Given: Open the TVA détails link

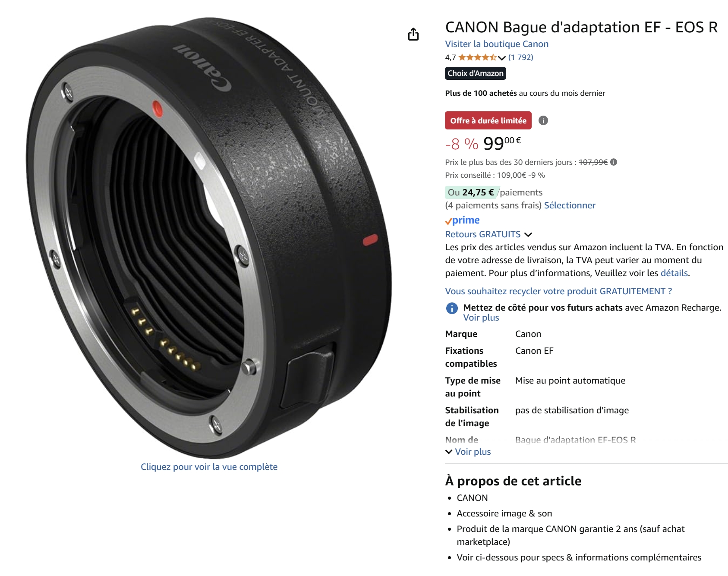Looking at the screenshot, I should click(x=674, y=273).
